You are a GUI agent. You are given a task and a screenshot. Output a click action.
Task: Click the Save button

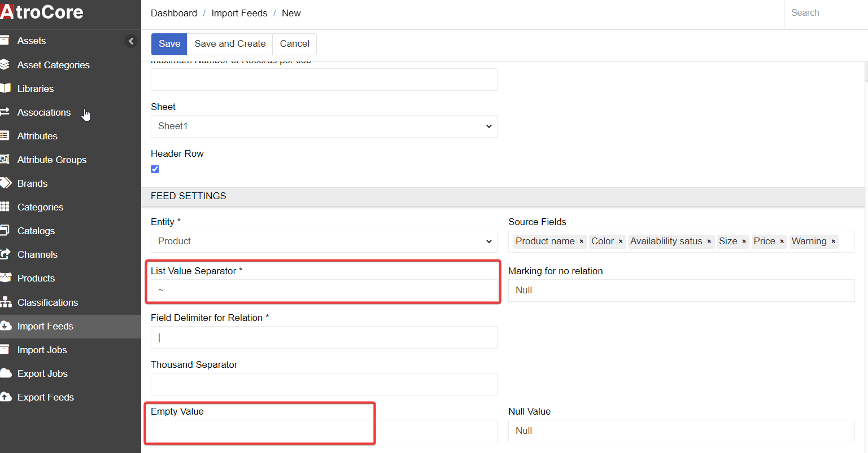pyautogui.click(x=169, y=44)
